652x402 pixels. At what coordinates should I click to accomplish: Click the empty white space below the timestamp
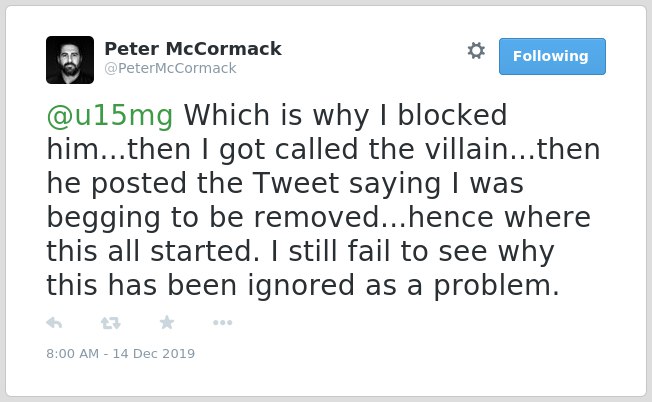click(326, 378)
